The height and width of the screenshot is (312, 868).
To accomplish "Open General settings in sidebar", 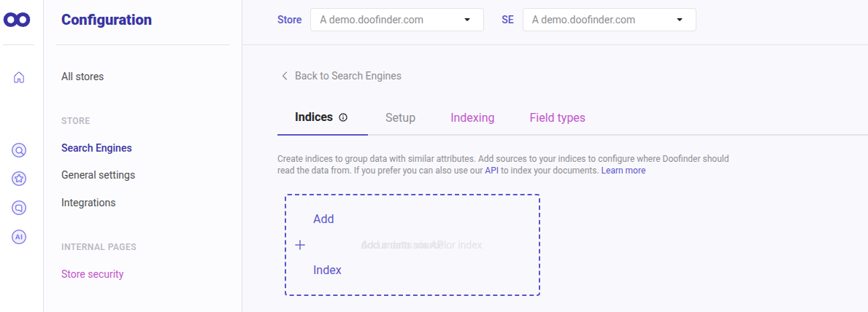I will click(x=98, y=175).
